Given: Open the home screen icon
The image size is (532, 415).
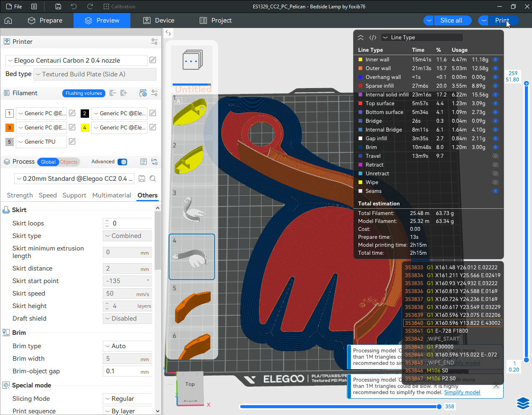Looking at the screenshot, I should point(8,20).
